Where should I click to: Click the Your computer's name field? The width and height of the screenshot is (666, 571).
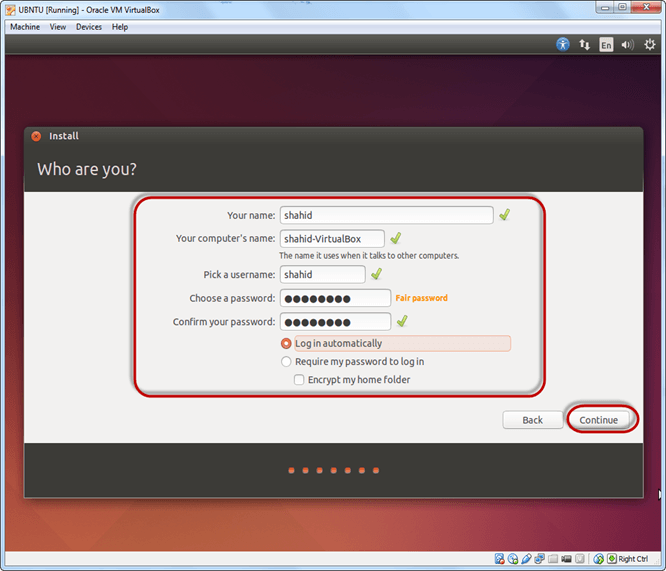coord(333,239)
